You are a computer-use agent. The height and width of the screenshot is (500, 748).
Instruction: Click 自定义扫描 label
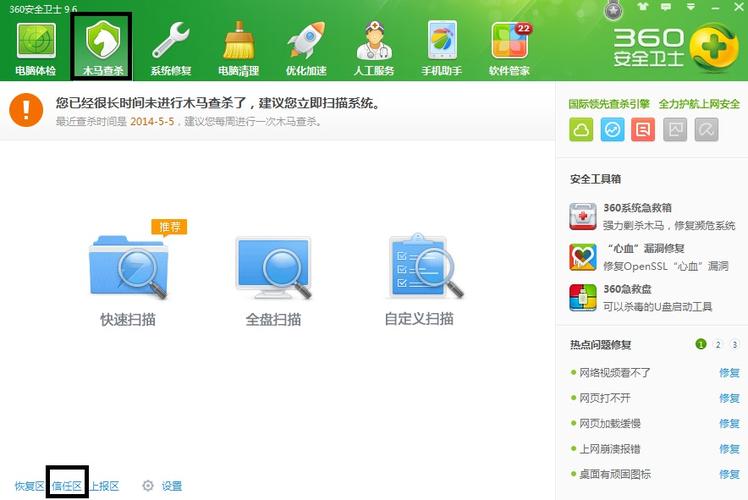click(419, 319)
